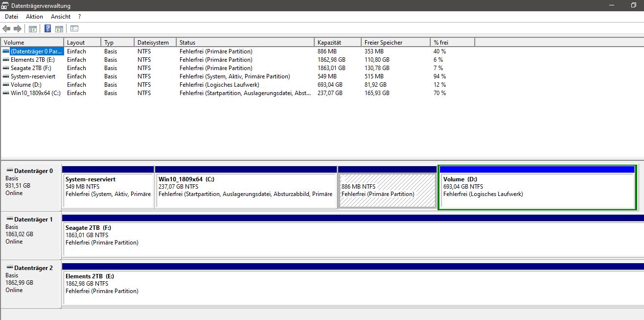Click status 'Fehlerfrei (System, Aktiv, Primäre Partition)' in list
This screenshot has height=320, width=644.
click(234, 76)
